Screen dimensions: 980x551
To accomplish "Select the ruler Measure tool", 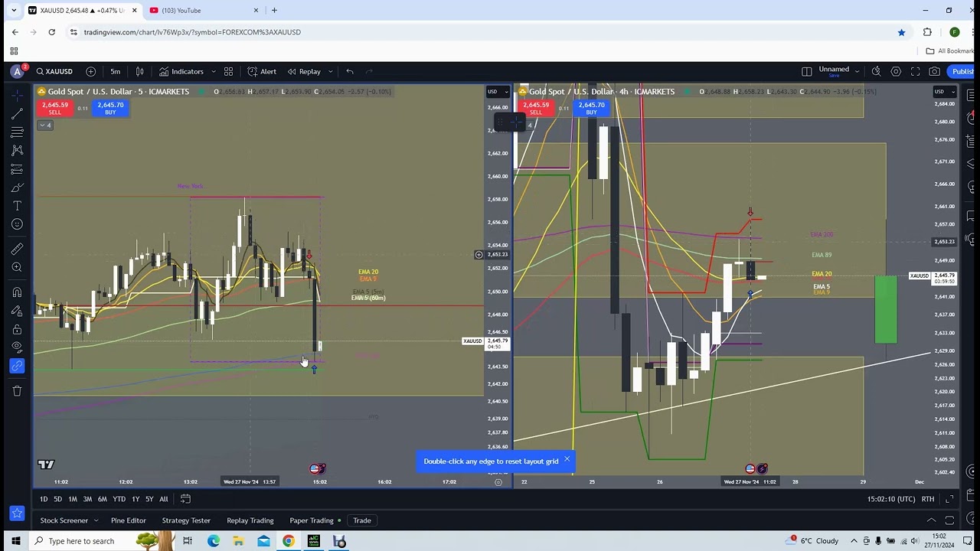I will click(x=17, y=249).
